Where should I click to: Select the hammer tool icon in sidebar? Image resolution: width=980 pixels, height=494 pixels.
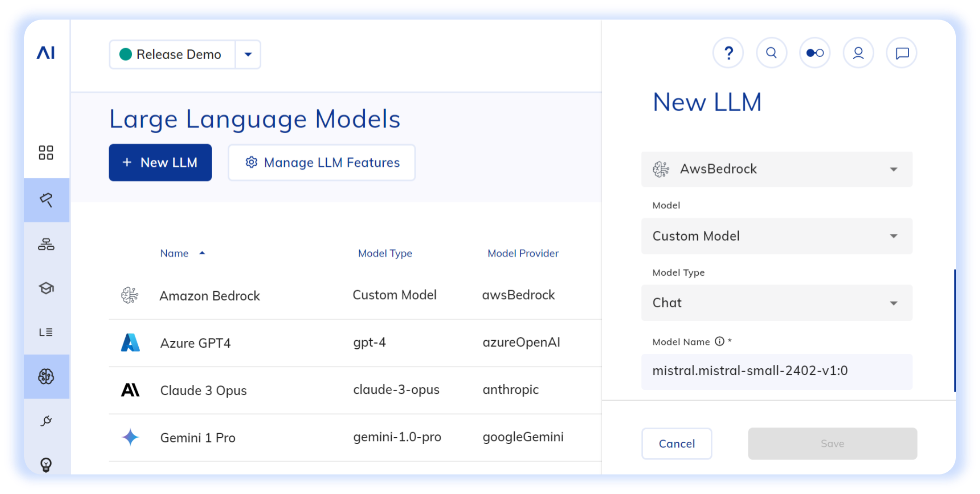click(46, 200)
